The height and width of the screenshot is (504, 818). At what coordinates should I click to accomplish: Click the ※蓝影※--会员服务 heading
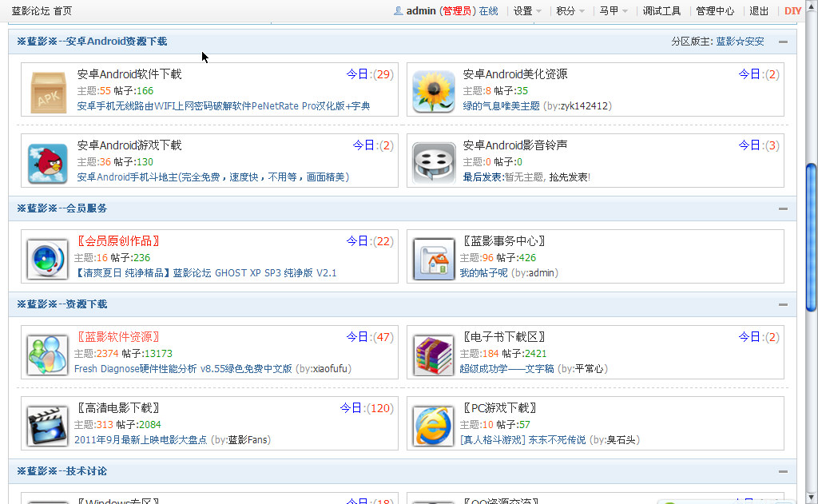click(x=62, y=208)
